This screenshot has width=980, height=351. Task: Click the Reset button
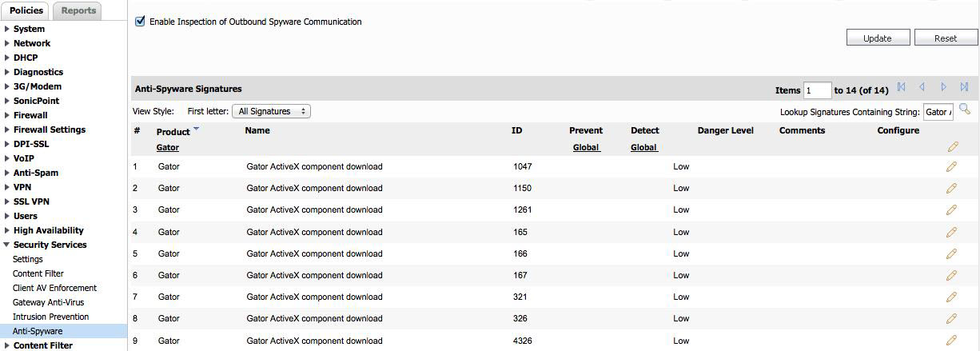tap(946, 38)
